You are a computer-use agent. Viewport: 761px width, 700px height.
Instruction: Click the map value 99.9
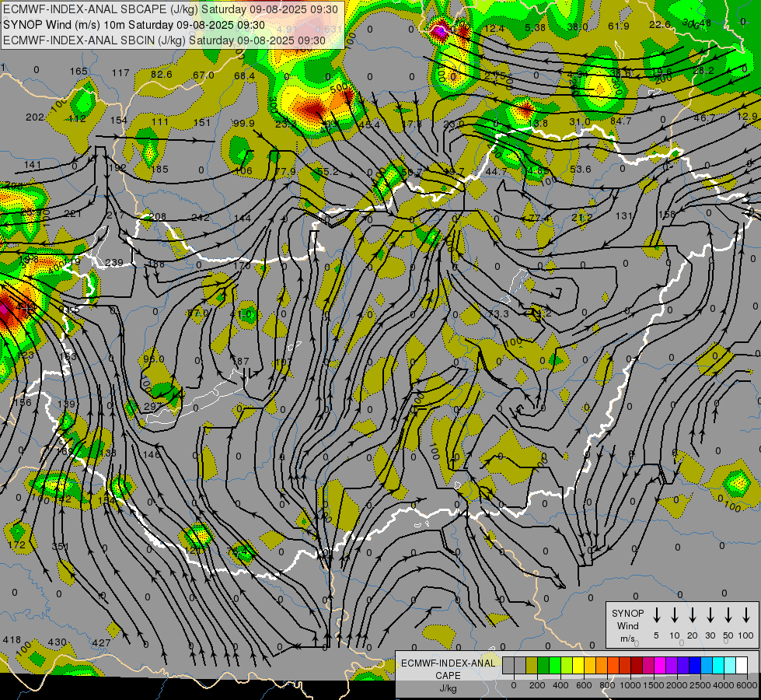tap(243, 124)
